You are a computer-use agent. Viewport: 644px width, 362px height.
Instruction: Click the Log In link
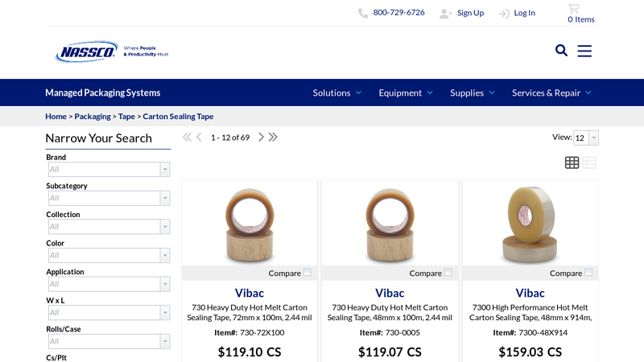click(x=524, y=13)
